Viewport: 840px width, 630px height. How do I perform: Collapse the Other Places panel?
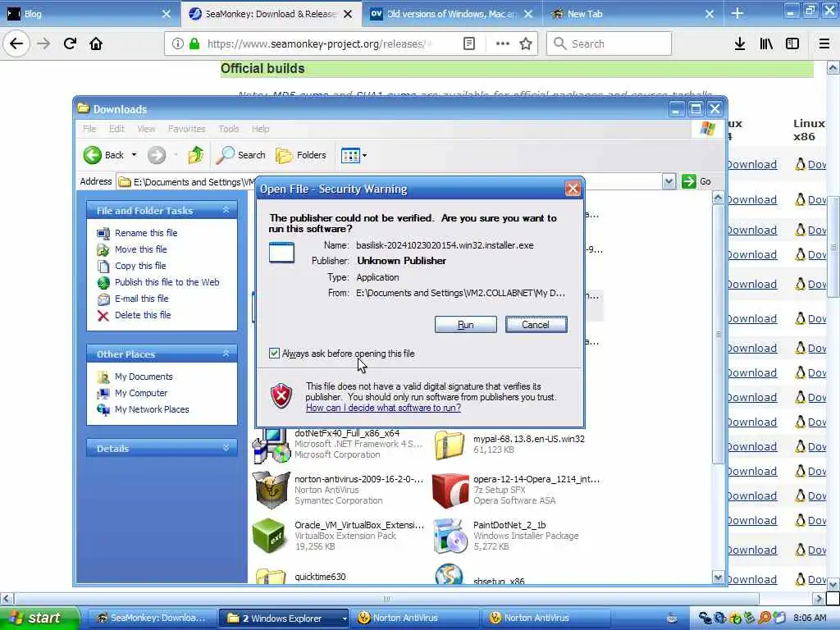(x=226, y=354)
